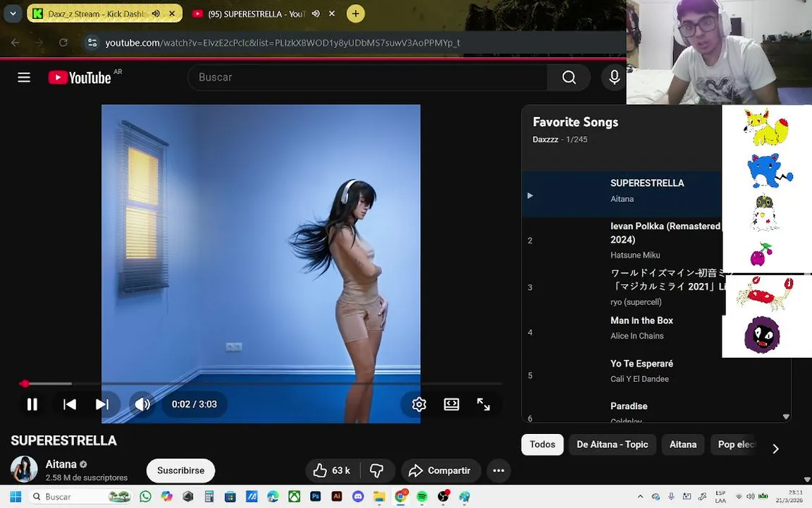This screenshot has width=812, height=508.
Task: Open WhatsApp from the taskbar
Action: pyautogui.click(x=145, y=497)
